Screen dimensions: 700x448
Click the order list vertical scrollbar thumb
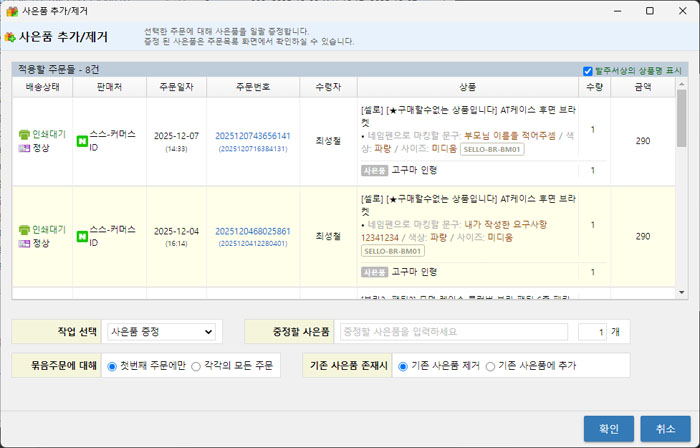[x=681, y=118]
